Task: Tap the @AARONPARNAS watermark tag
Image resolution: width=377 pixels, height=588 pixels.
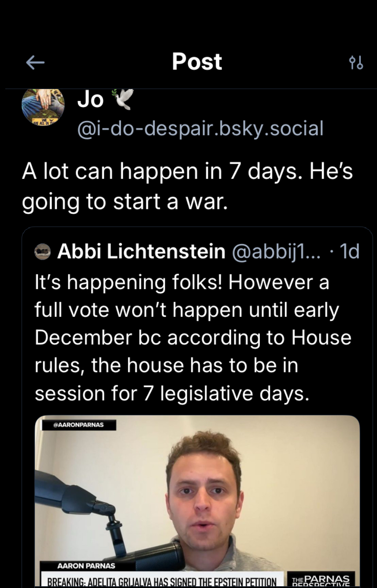Action: [x=78, y=425]
